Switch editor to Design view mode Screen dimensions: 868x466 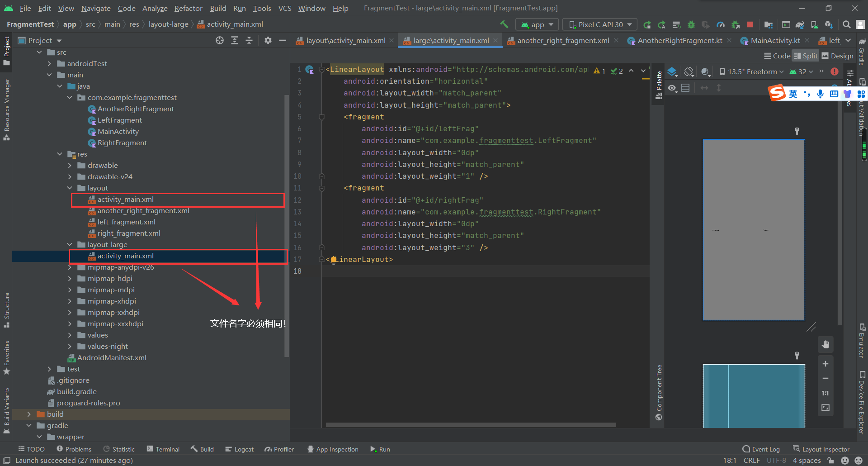point(837,56)
